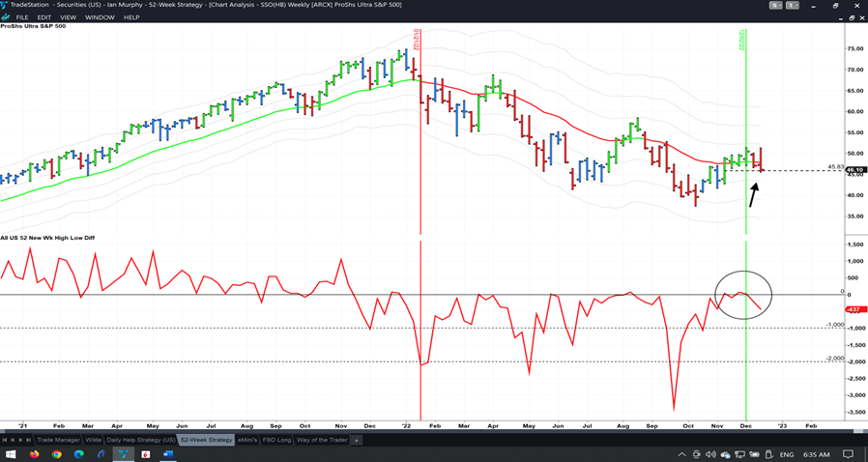Open Firefox from the taskbar
Image resolution: width=868 pixels, height=462 pixels.
point(34,454)
